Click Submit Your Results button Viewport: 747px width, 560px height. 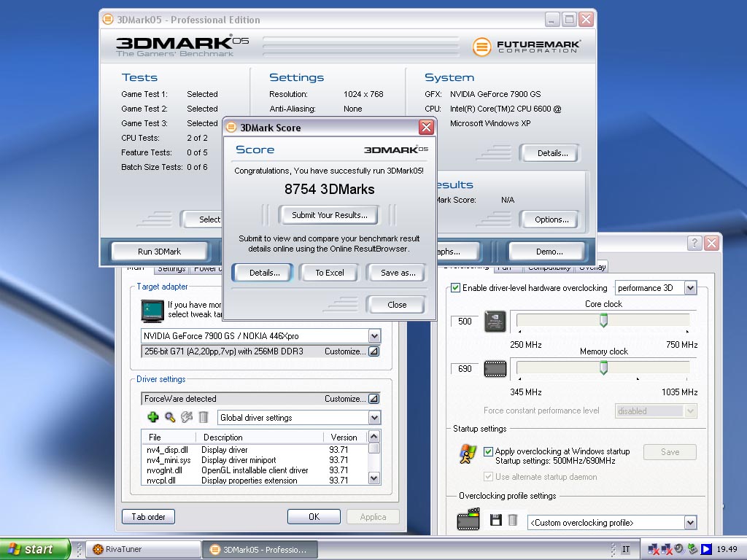tap(329, 215)
